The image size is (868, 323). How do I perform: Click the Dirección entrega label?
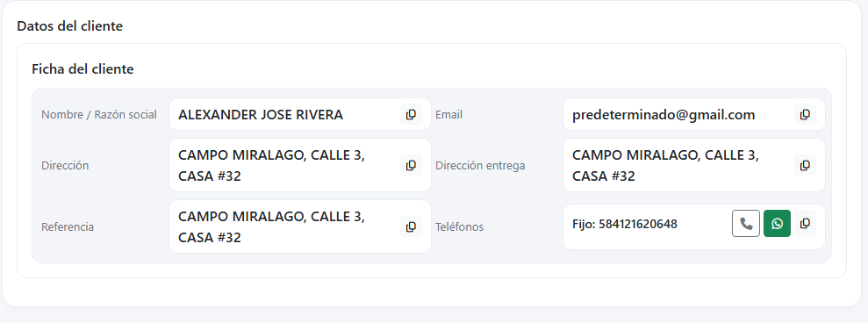pyautogui.click(x=480, y=166)
